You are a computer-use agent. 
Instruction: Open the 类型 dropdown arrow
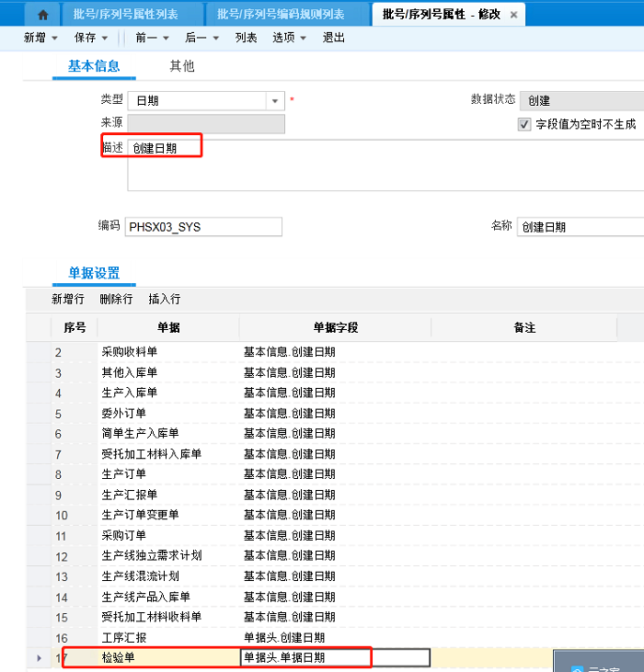(275, 101)
